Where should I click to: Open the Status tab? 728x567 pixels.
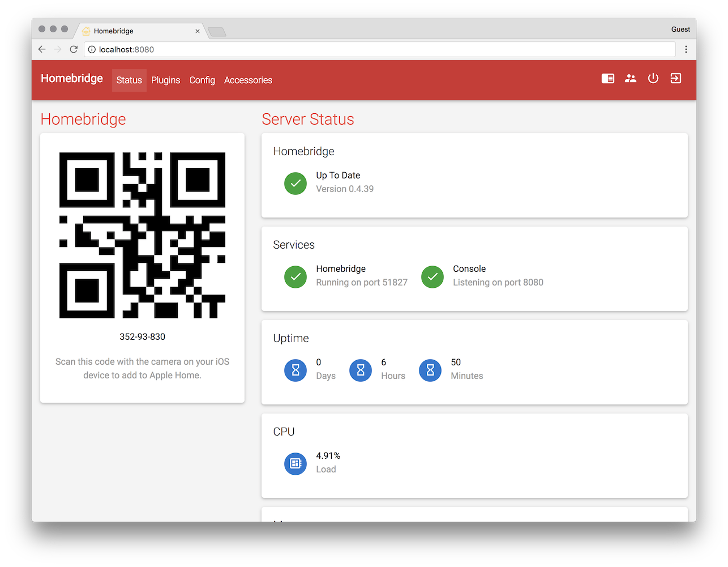point(129,80)
